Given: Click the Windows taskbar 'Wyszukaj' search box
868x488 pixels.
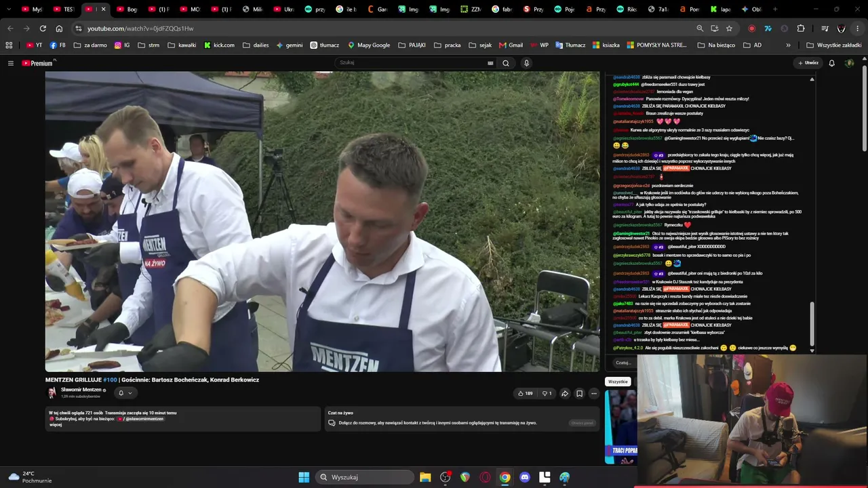Looking at the screenshot, I should [366, 477].
